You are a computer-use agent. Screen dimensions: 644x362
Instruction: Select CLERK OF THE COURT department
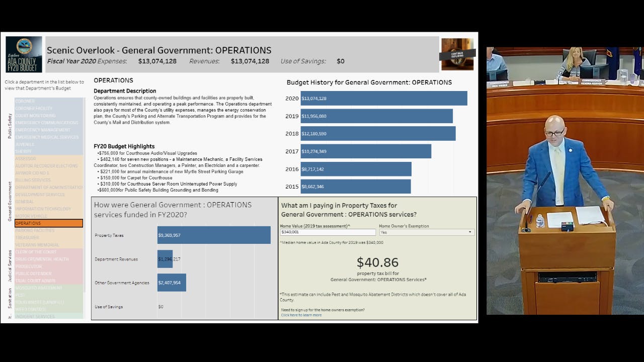click(x=49, y=252)
